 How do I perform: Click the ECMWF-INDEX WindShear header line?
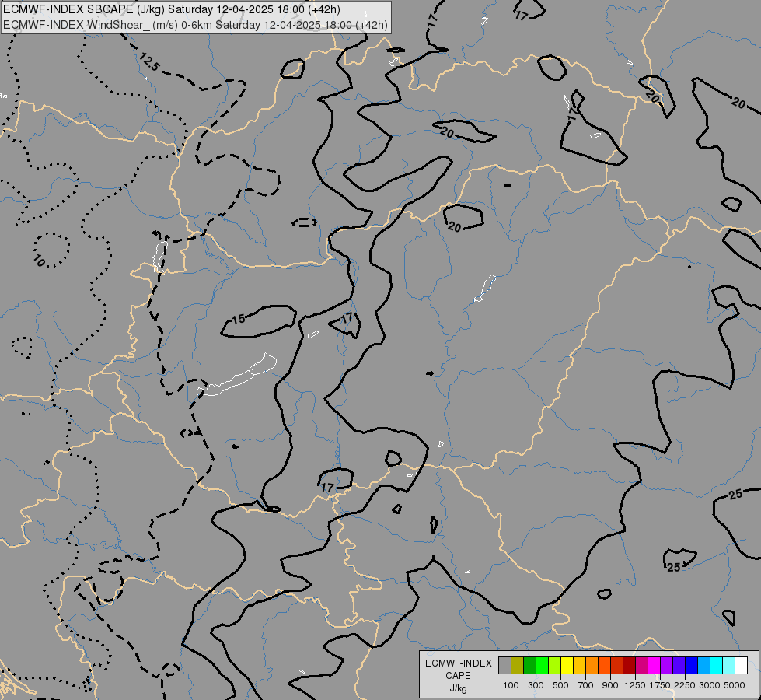click(x=195, y=25)
